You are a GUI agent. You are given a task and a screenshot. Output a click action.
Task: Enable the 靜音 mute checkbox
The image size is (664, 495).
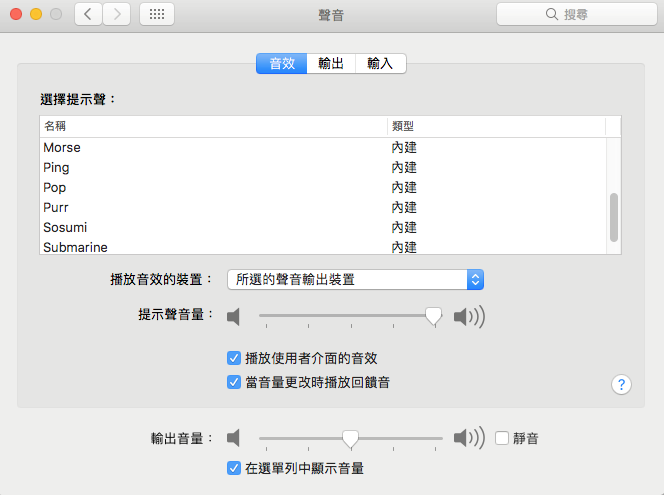point(502,438)
